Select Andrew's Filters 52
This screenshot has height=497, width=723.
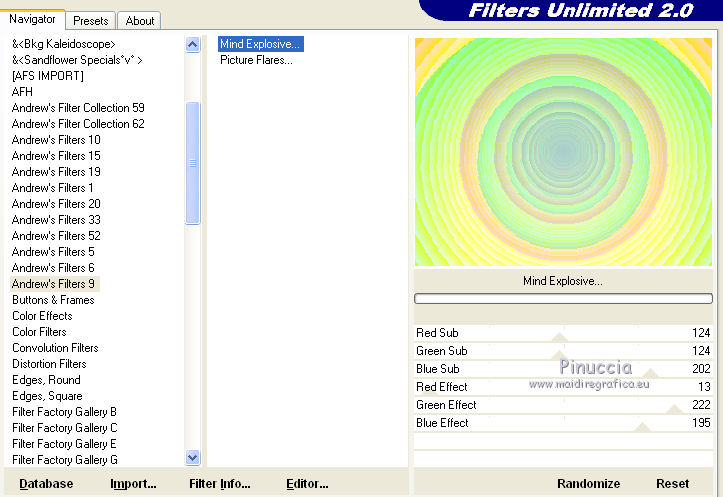coord(56,236)
